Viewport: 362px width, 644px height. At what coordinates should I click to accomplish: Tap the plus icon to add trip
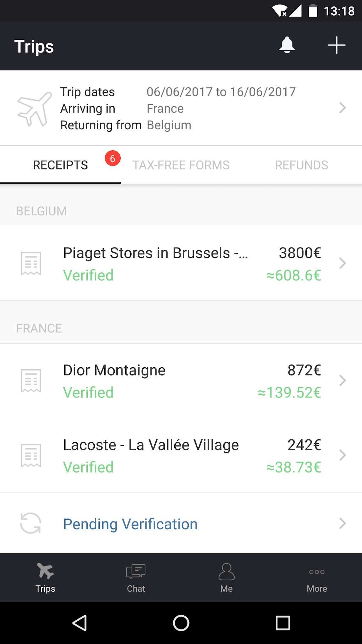point(336,45)
